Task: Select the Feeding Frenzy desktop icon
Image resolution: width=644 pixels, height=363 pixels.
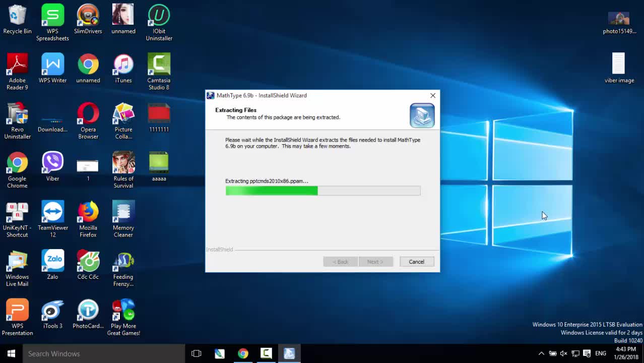Action: click(x=123, y=268)
